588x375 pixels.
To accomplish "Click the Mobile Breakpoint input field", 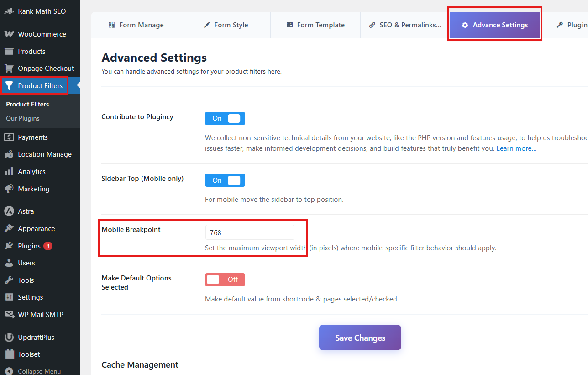I will coord(249,232).
